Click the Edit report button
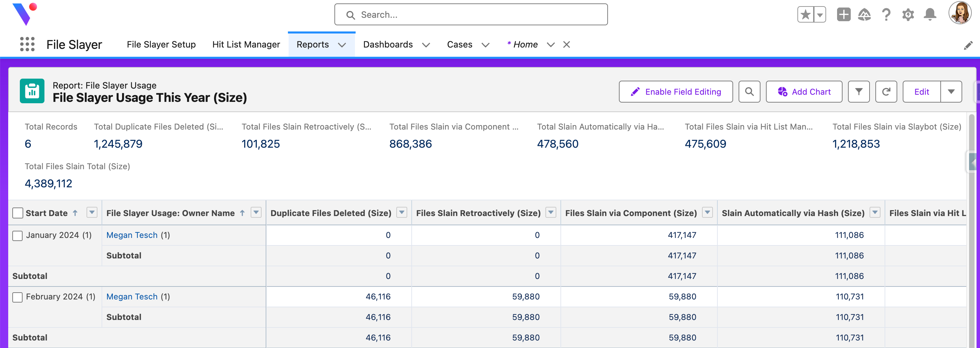The width and height of the screenshot is (980, 348). [x=922, y=92]
